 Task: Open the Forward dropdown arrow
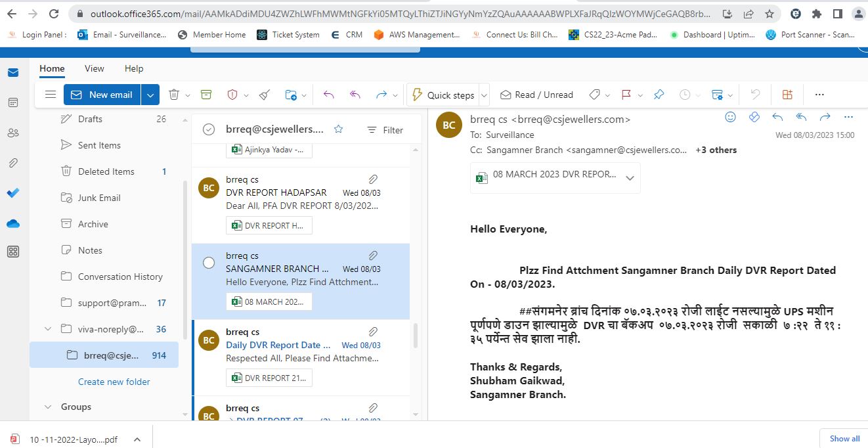(395, 95)
